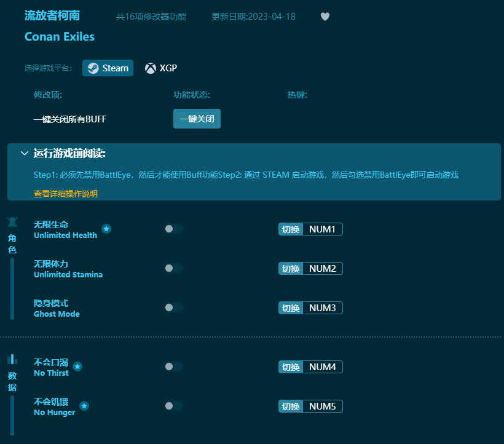Click the Step1 BattlEye instruction text
Viewport: 504px width, 444px height.
[x=246, y=175]
